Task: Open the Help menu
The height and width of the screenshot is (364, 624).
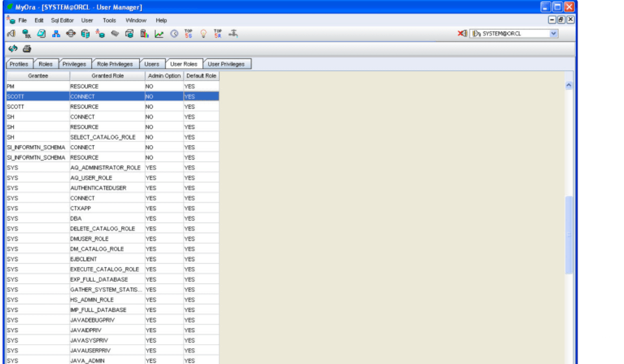Action: tap(161, 20)
